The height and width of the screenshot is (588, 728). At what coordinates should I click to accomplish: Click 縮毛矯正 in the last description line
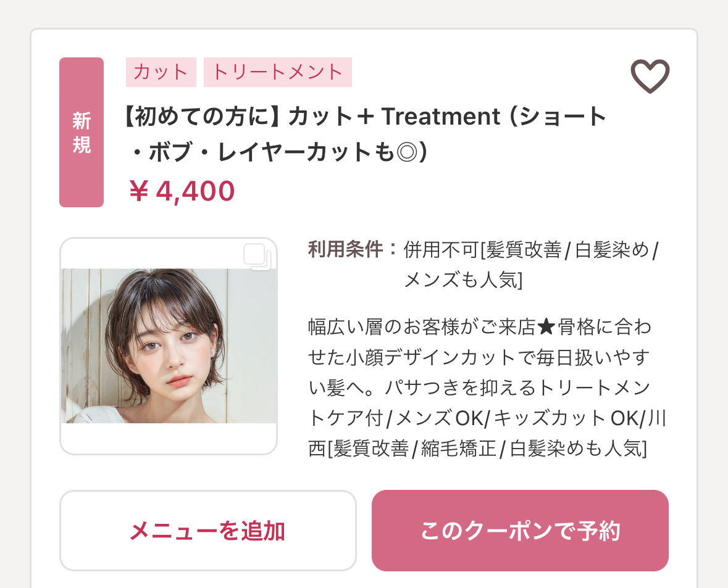[x=459, y=448]
